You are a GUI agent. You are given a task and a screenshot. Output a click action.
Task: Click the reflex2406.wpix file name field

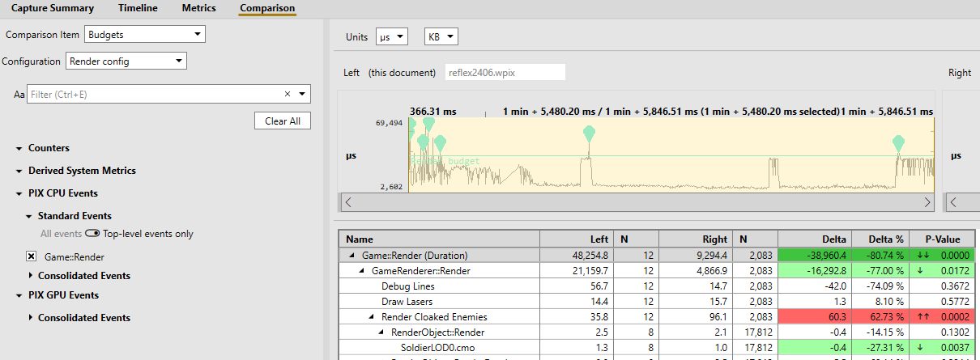pos(505,73)
